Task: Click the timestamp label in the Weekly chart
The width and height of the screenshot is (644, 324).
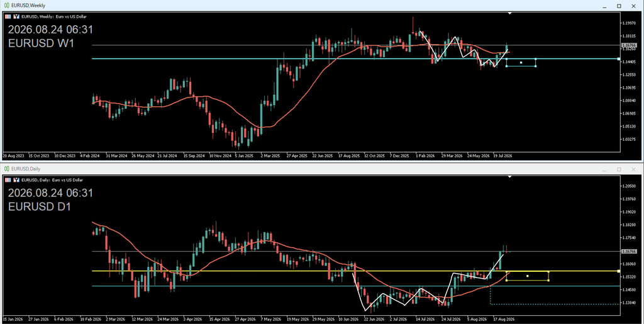Action: point(50,30)
